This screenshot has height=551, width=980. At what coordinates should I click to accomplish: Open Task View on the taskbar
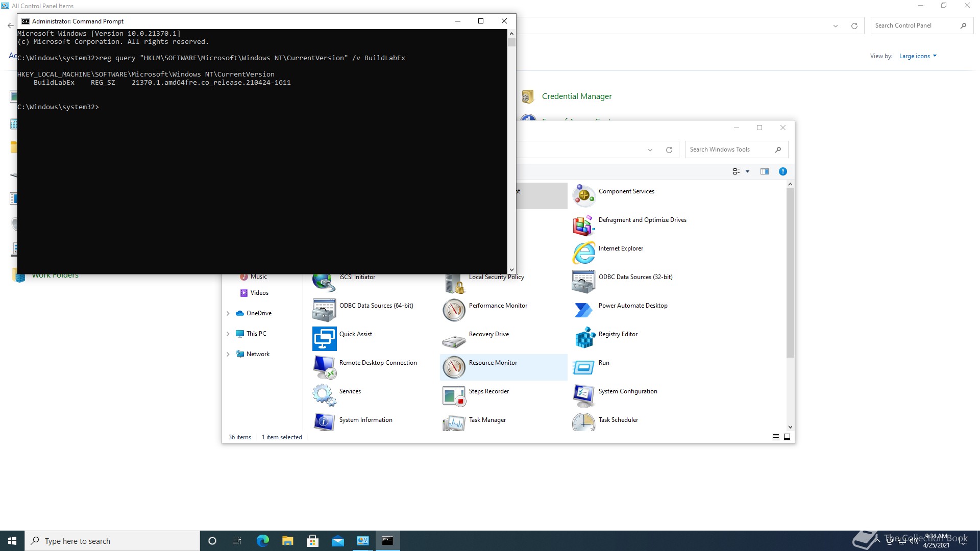[x=237, y=541]
